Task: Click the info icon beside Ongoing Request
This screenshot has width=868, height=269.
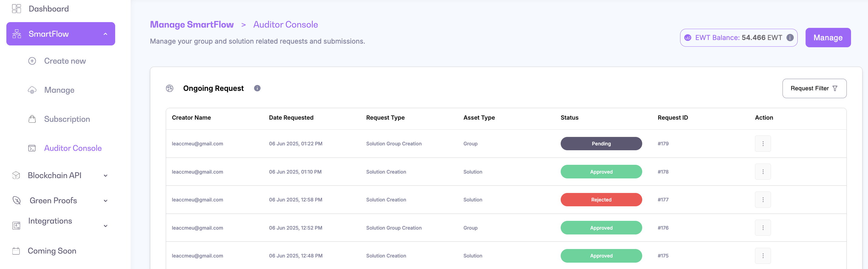Action: pyautogui.click(x=257, y=88)
